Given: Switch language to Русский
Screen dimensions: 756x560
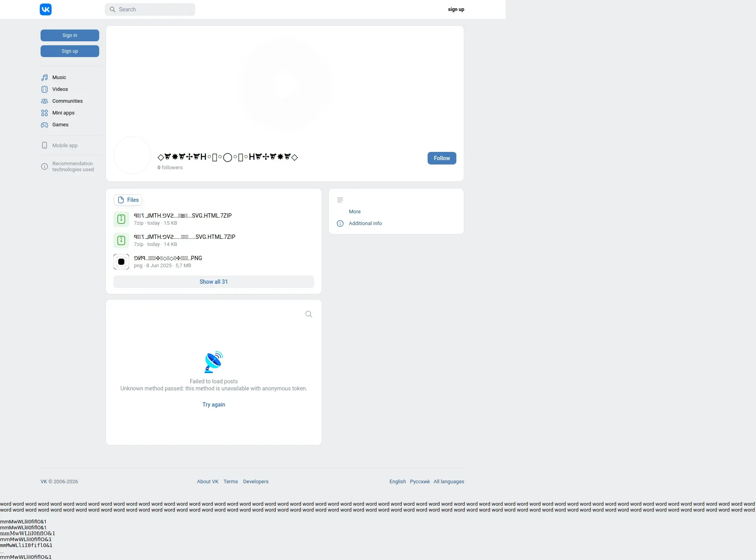Looking at the screenshot, I should (419, 482).
